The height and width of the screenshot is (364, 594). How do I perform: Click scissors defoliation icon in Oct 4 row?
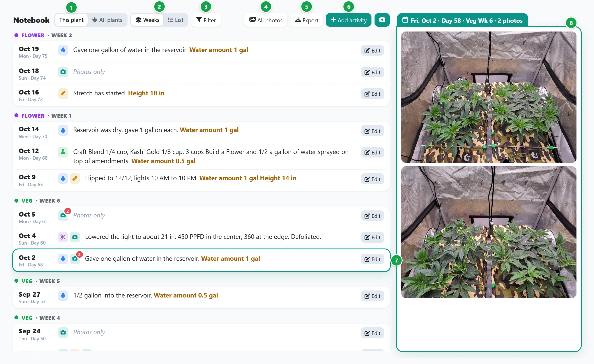(63, 237)
